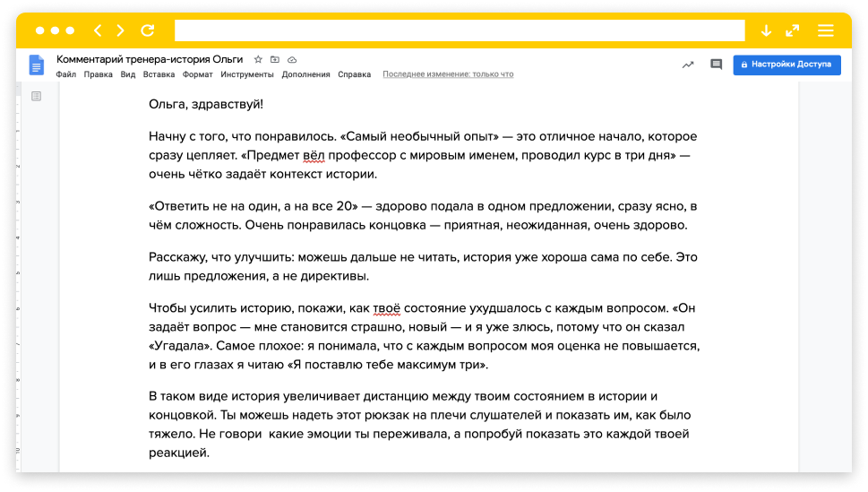
Task: Go back with the browser back arrow
Action: pos(98,30)
